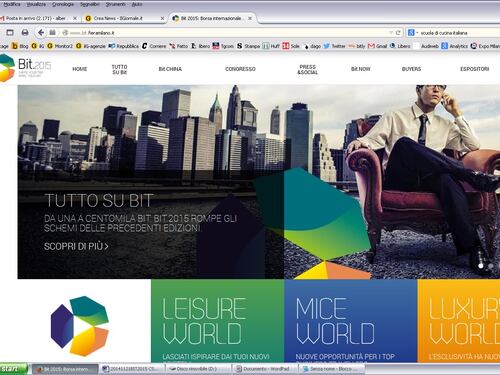The image size is (500, 375).
Task: Open Bit NOW navigation item
Action: [x=360, y=69]
